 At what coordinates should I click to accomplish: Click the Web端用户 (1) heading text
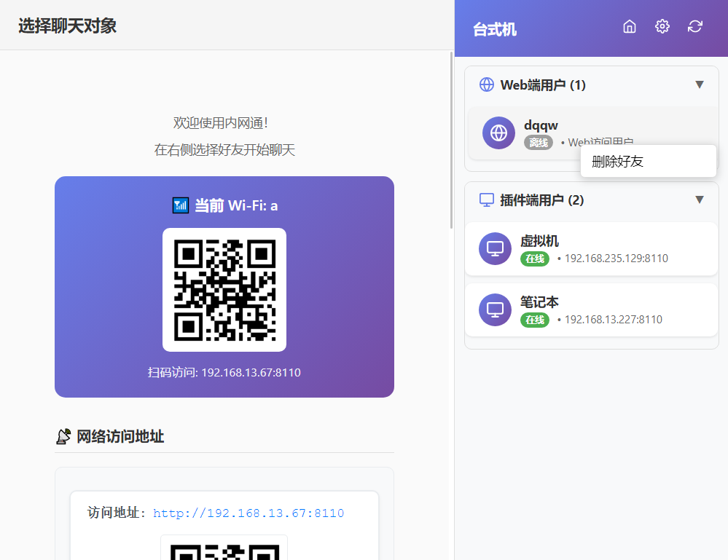point(543,85)
